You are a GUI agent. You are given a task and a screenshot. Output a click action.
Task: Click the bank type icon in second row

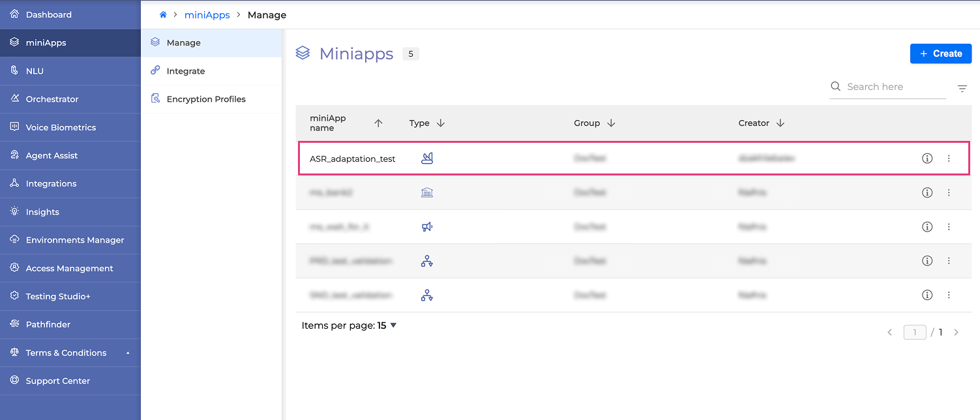427,192
